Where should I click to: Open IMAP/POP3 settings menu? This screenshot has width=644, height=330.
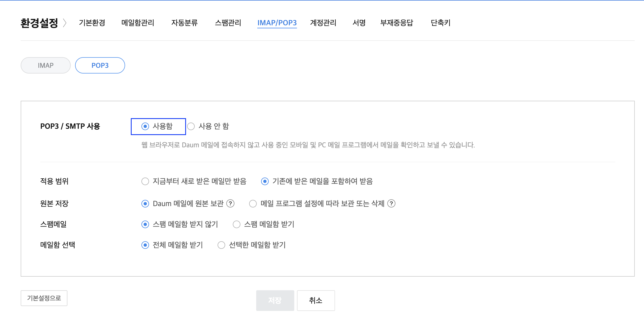tap(277, 23)
